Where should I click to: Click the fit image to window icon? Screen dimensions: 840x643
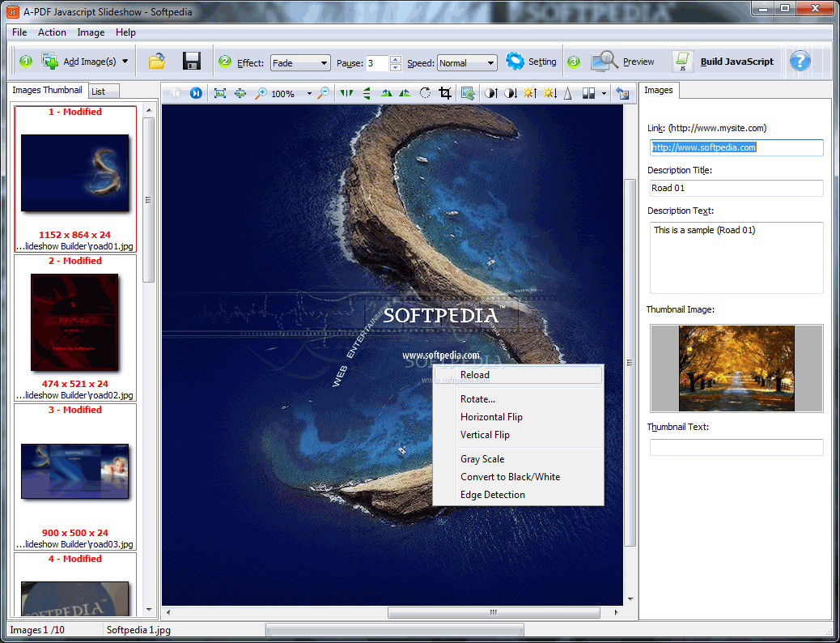coord(219,93)
